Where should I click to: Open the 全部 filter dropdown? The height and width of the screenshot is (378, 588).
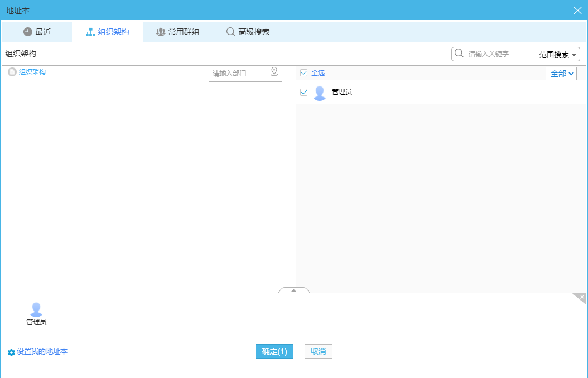[x=561, y=73]
